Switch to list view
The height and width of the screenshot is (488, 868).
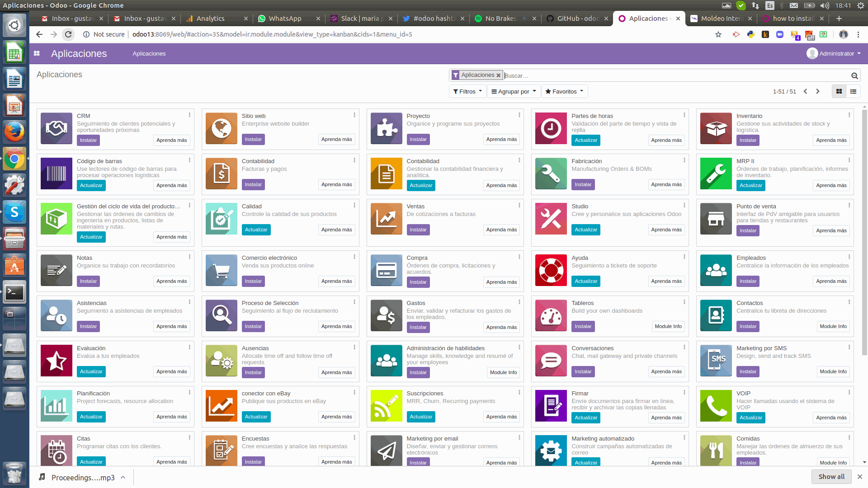tap(853, 91)
